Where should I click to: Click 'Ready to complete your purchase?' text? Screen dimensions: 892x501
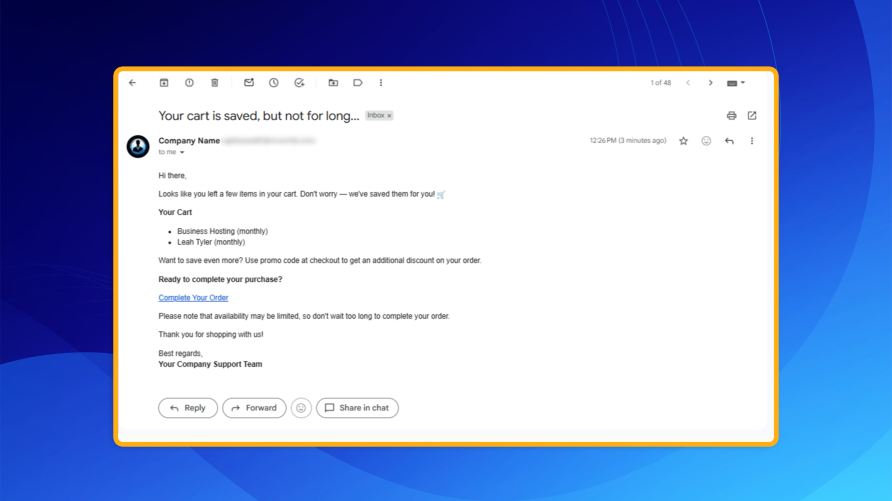click(x=220, y=279)
